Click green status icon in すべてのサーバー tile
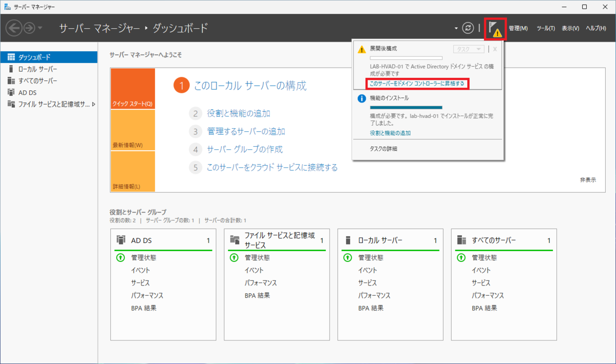Viewport: 616px width, 364px height. click(460, 257)
